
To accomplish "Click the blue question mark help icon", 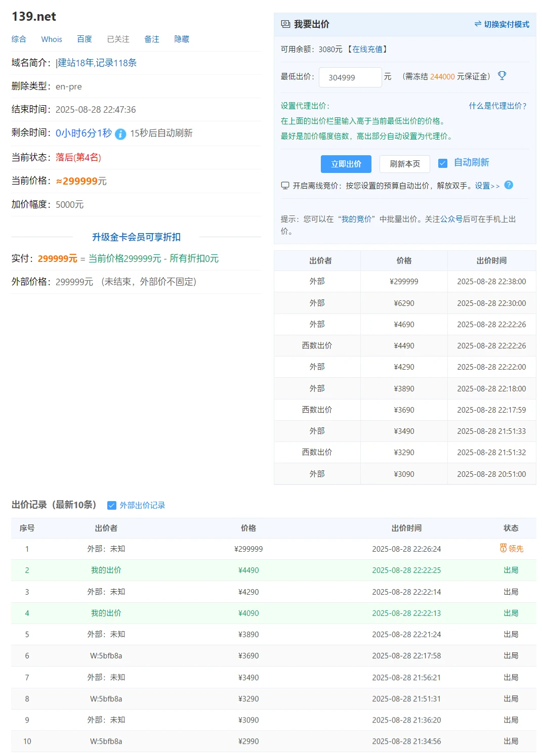I will pyautogui.click(x=509, y=185).
